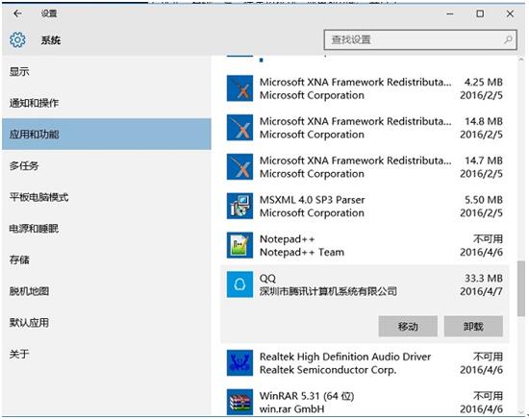Minimize the 设置 window
The width and height of the screenshot is (529, 420).
click(x=450, y=13)
